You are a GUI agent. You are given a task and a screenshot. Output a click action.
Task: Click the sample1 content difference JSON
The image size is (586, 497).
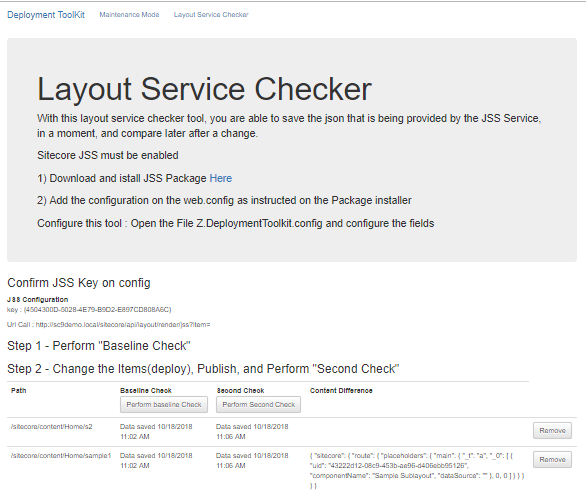click(417, 470)
